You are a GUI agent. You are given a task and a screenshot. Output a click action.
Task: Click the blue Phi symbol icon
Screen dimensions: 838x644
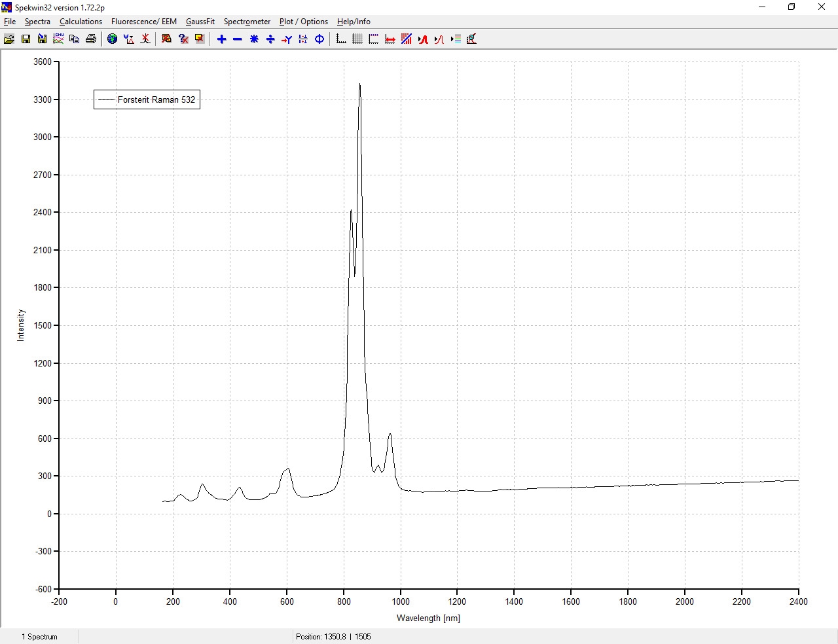(x=319, y=39)
